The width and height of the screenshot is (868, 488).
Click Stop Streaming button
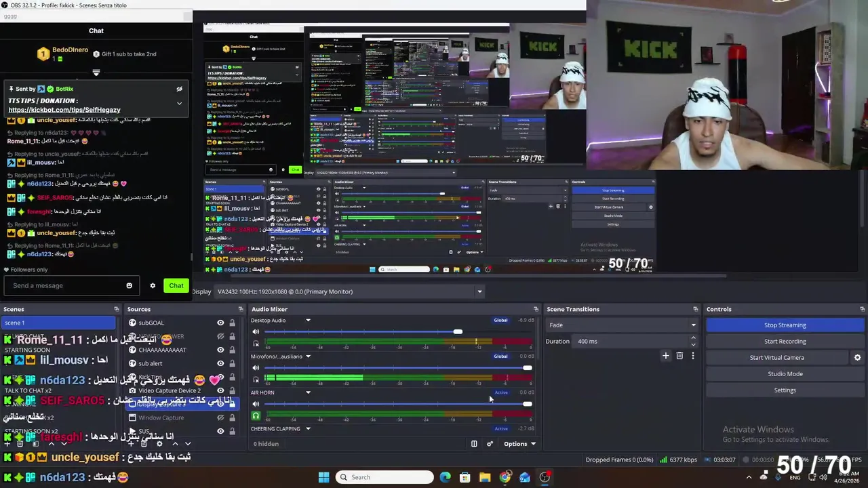[785, 325]
